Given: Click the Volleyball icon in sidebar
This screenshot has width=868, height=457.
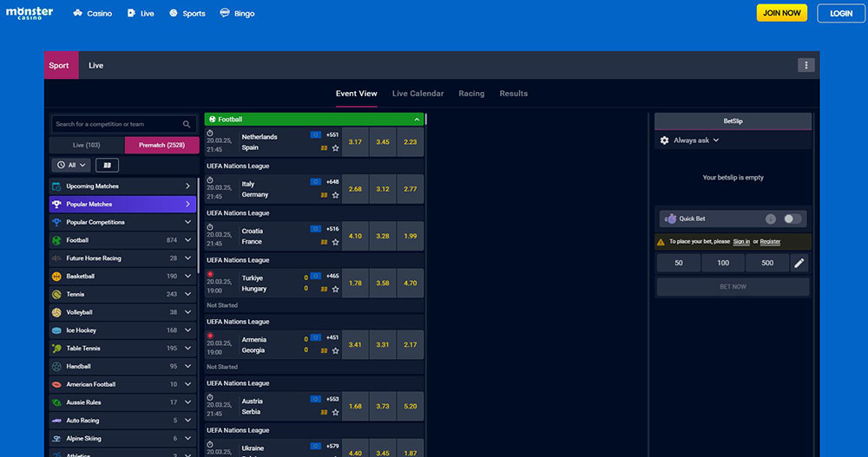Looking at the screenshot, I should click(x=56, y=312).
